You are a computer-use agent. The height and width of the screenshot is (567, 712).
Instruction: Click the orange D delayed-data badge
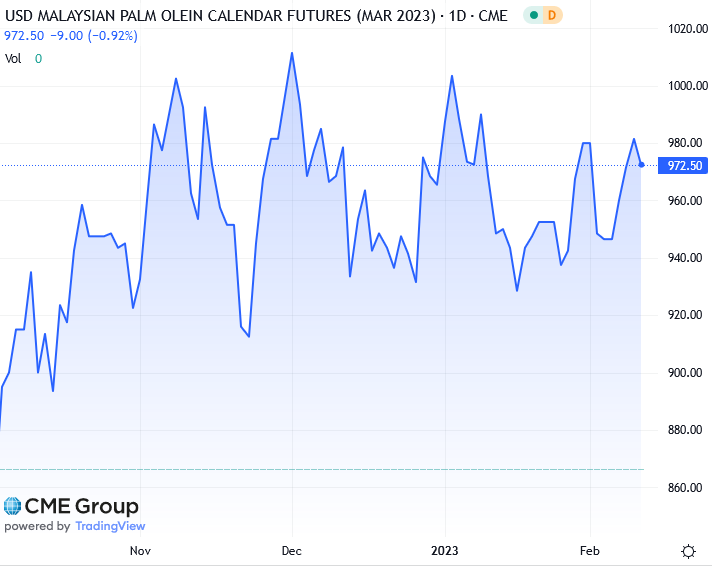(552, 15)
